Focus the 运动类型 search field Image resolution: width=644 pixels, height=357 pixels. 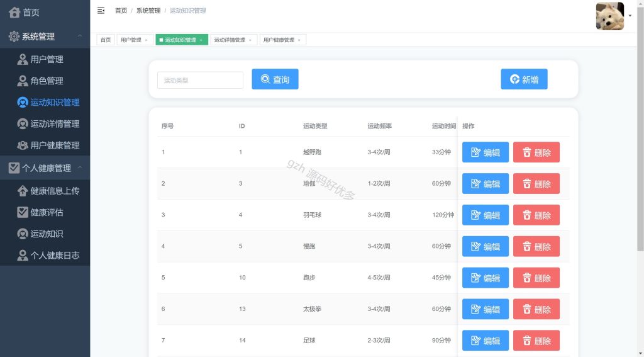[200, 80]
